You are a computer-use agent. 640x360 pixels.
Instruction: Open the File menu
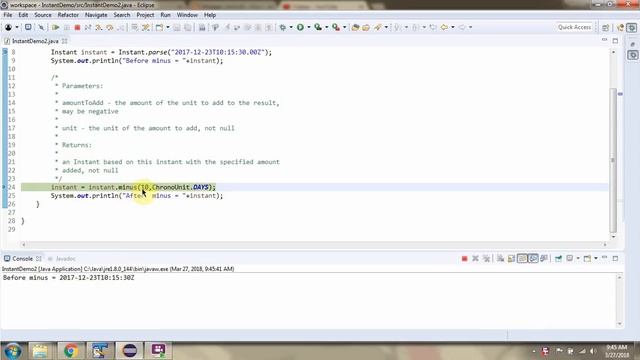pyautogui.click(x=8, y=15)
